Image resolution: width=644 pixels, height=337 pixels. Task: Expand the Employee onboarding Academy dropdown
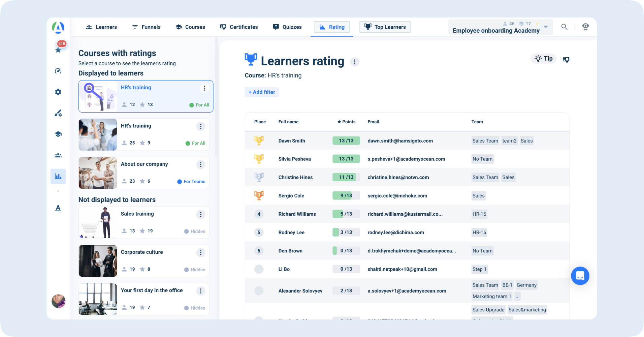pos(546,27)
